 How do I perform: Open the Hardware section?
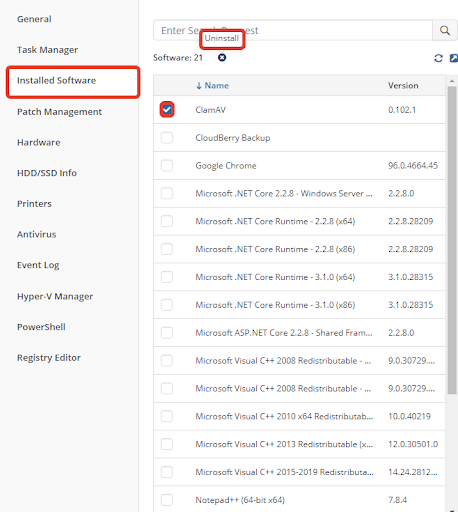click(39, 142)
